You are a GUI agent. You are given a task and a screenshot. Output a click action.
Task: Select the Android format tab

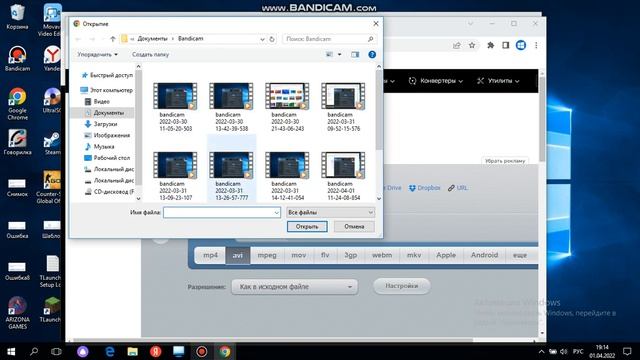(x=484, y=255)
